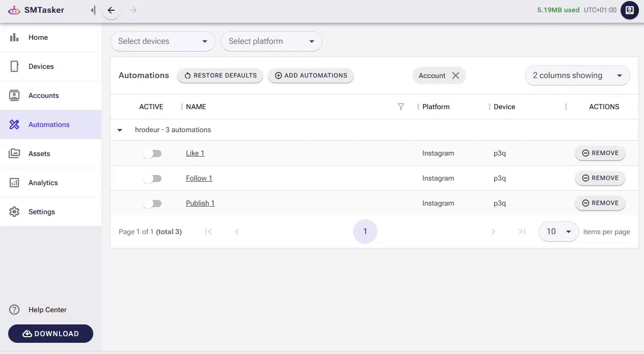Open the user profile icon in the top right
This screenshot has width=644, height=354.
[x=629, y=10]
